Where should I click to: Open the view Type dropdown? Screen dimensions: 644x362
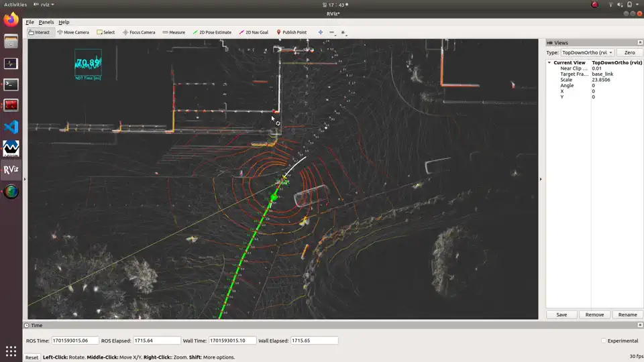[x=588, y=52]
